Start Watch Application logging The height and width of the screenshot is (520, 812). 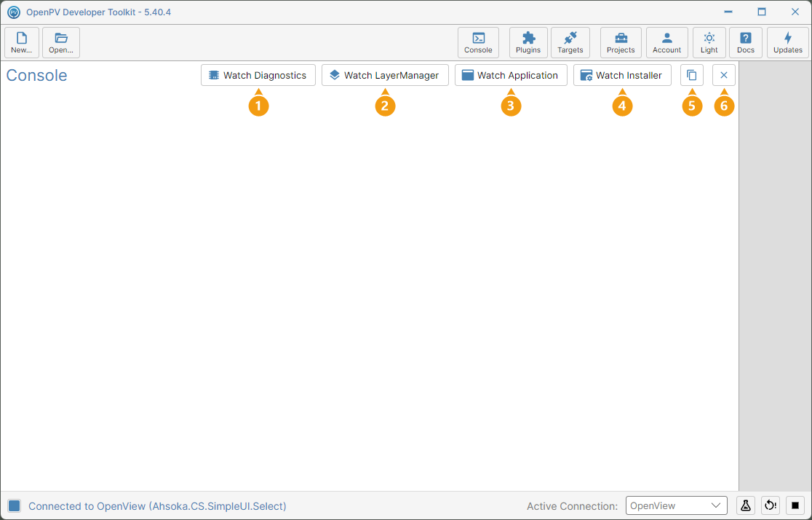pyautogui.click(x=511, y=75)
